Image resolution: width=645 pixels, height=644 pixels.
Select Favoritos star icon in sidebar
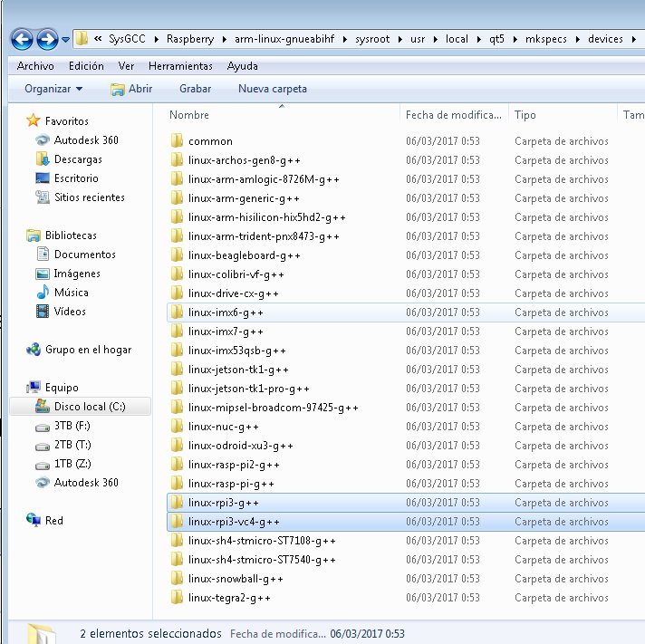[33, 120]
